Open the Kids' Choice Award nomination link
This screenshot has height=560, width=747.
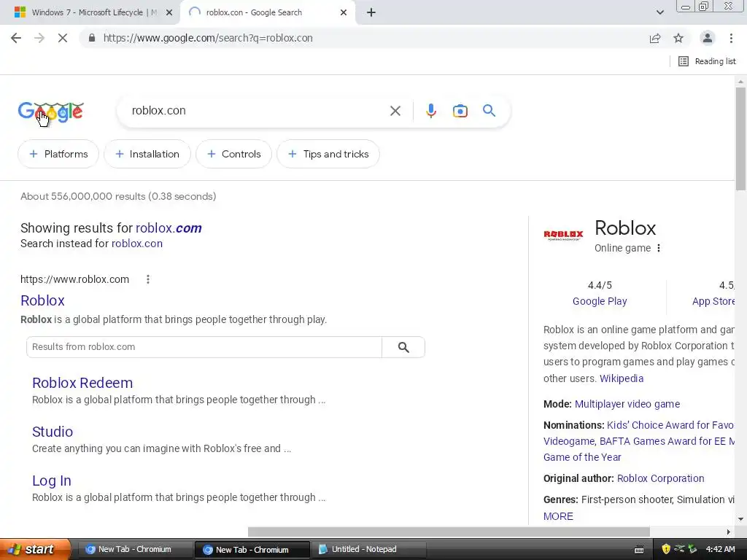pyautogui.click(x=670, y=425)
